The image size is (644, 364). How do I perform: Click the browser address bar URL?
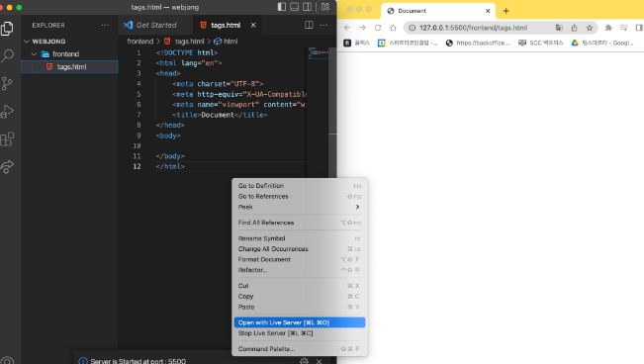[x=473, y=28]
